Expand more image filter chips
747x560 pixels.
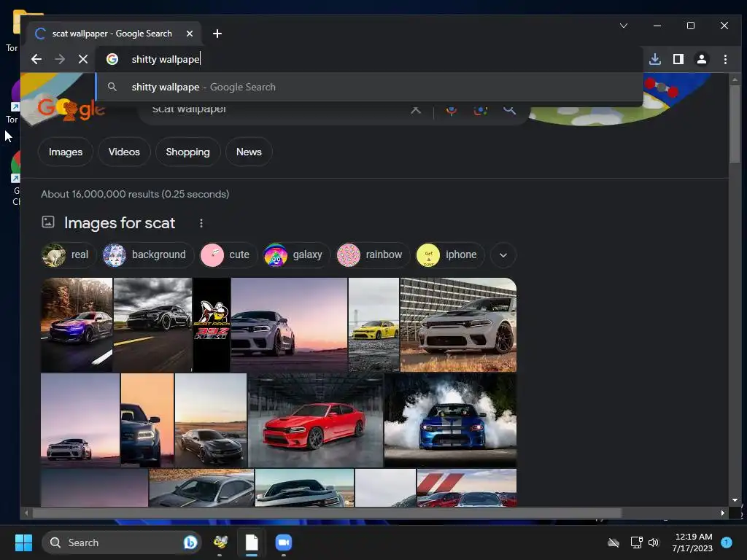tap(503, 254)
